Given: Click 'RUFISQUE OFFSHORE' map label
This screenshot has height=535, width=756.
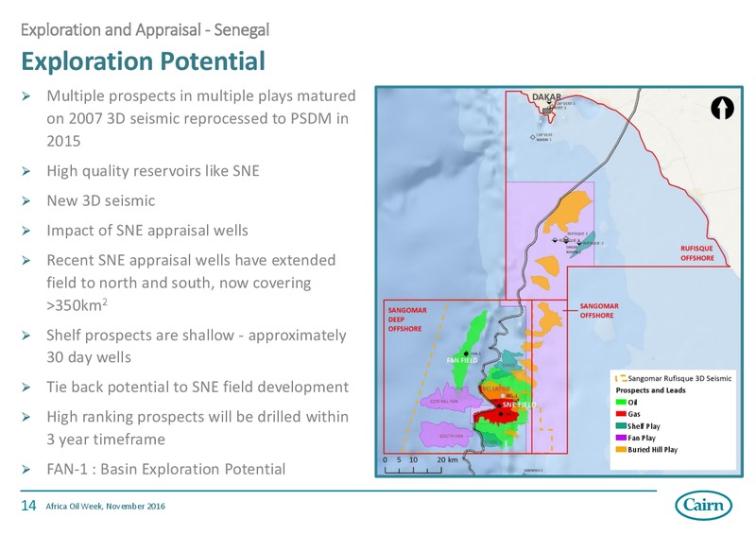Looking at the screenshot, I should click(x=697, y=253).
